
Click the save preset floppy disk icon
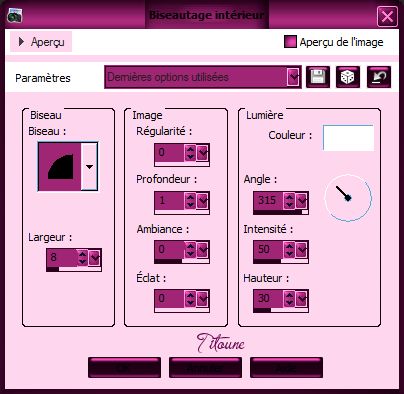(318, 77)
